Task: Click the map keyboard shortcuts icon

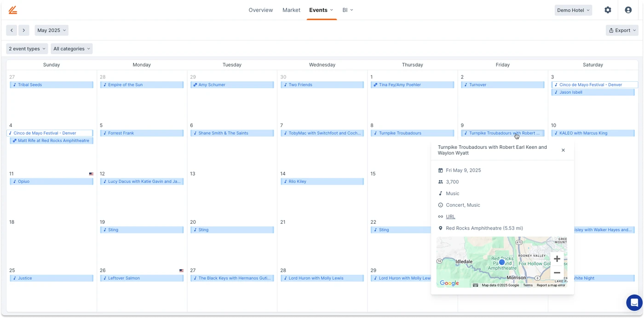Action: click(475, 285)
